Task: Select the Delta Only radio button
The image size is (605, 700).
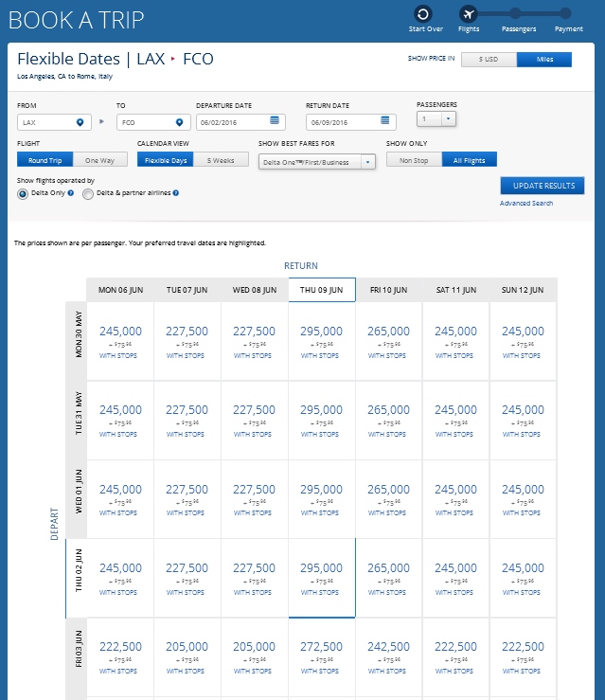Action: [x=23, y=194]
